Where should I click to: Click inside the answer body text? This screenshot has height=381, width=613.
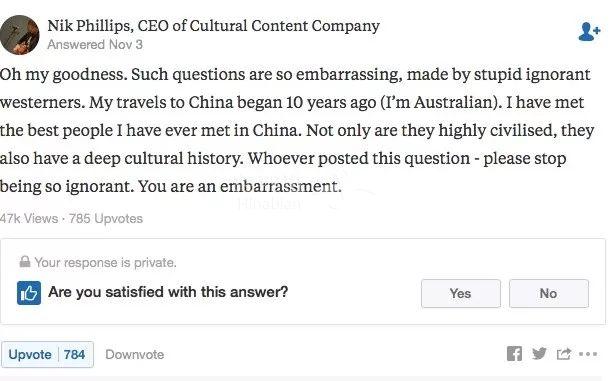pos(297,130)
